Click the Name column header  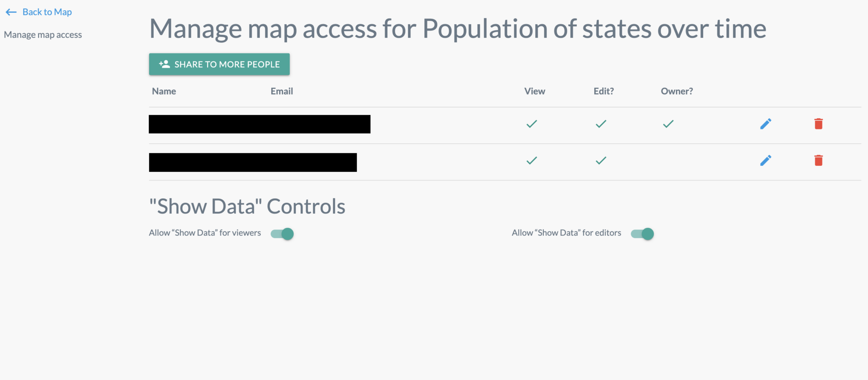pos(164,91)
